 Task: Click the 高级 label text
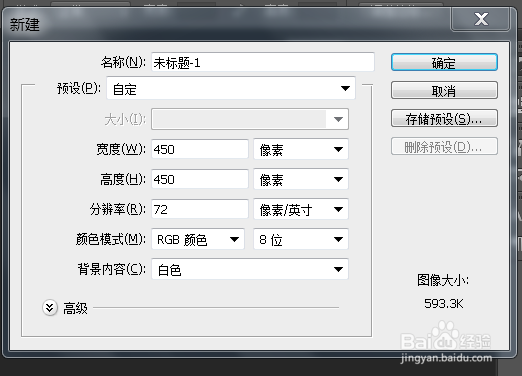tap(75, 308)
